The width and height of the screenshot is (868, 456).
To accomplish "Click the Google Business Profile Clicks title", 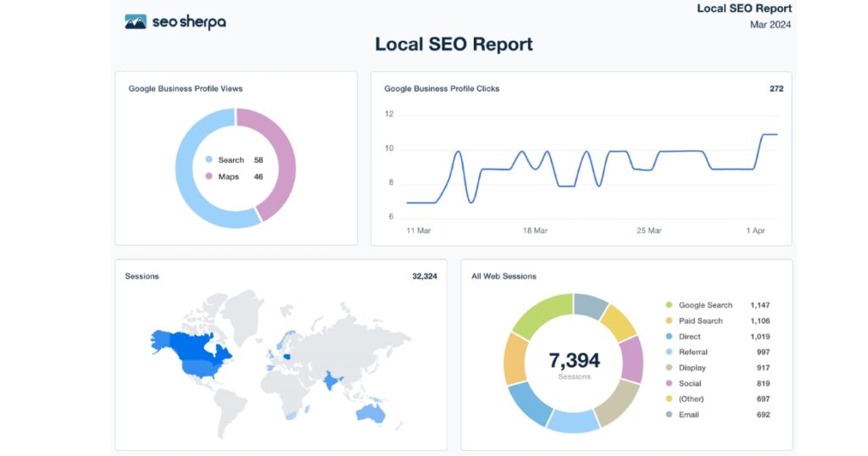I will pyautogui.click(x=442, y=89).
